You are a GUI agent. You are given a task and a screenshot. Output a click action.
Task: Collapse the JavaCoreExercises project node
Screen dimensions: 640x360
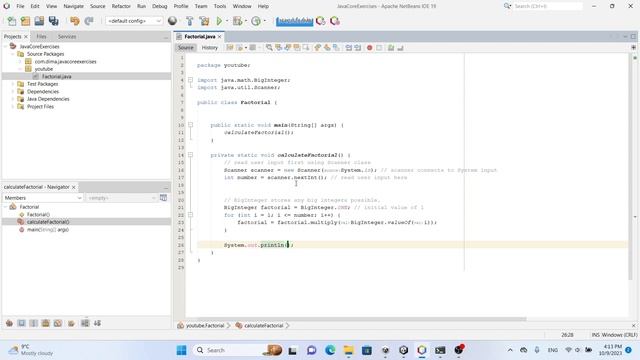point(5,47)
